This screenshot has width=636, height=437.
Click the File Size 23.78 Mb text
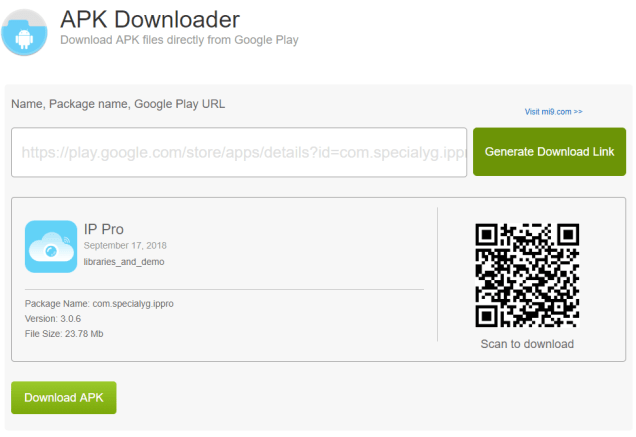click(64, 333)
